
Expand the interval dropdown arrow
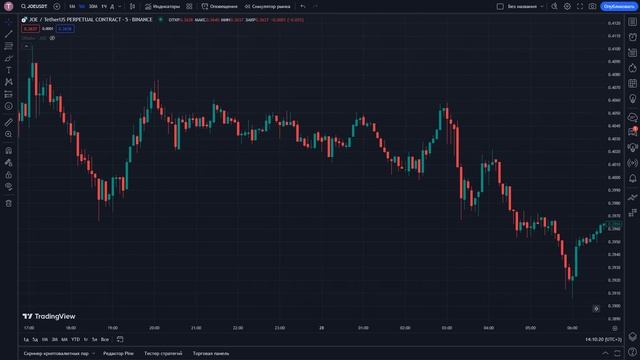click(120, 7)
